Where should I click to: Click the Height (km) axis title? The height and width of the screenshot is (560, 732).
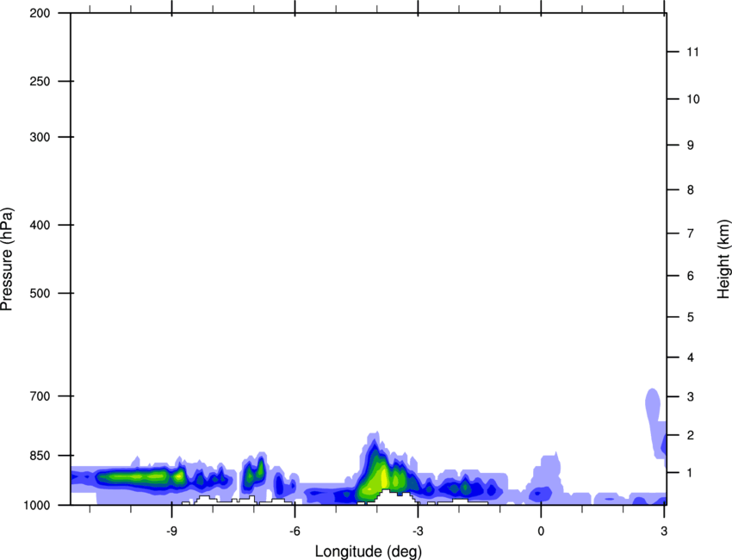click(x=723, y=258)
